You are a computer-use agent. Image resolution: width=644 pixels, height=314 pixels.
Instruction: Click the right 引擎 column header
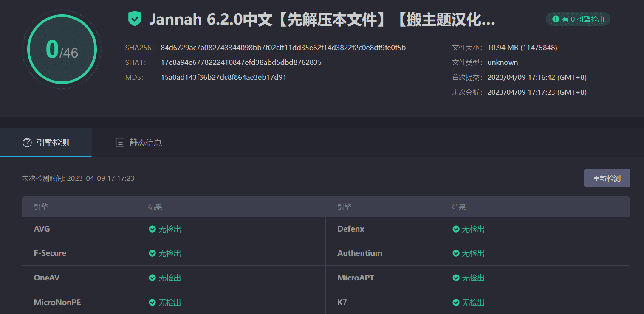pyautogui.click(x=344, y=207)
